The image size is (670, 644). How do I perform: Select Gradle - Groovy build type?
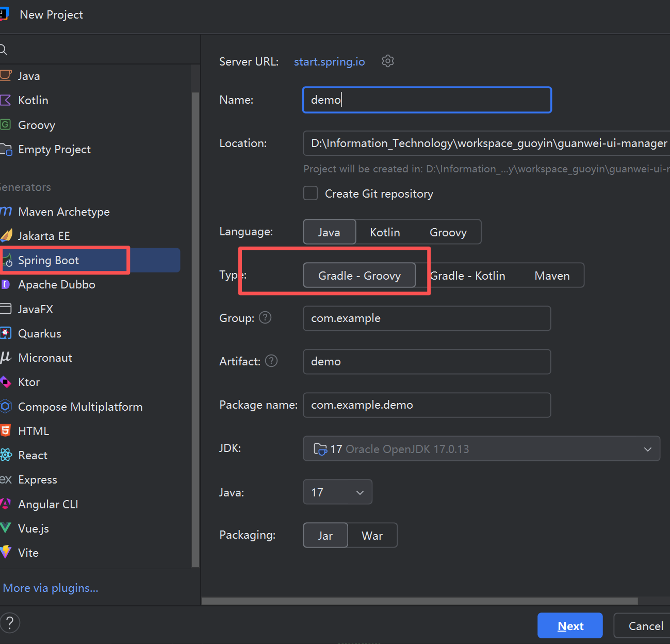359,276
